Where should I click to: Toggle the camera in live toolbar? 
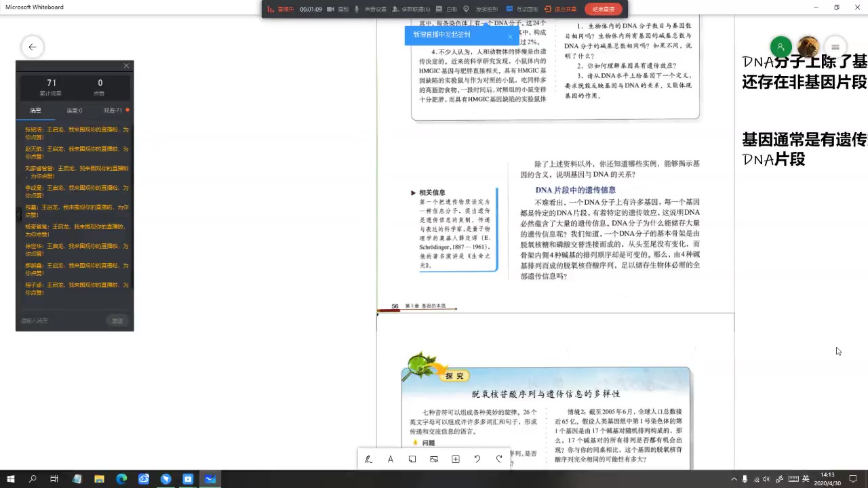pyautogui.click(x=338, y=9)
